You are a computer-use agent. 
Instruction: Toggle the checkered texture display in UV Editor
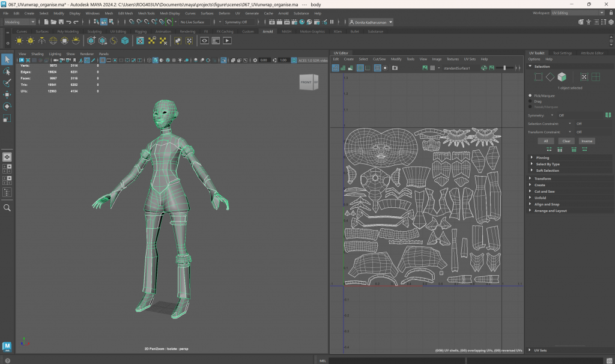coord(432,68)
